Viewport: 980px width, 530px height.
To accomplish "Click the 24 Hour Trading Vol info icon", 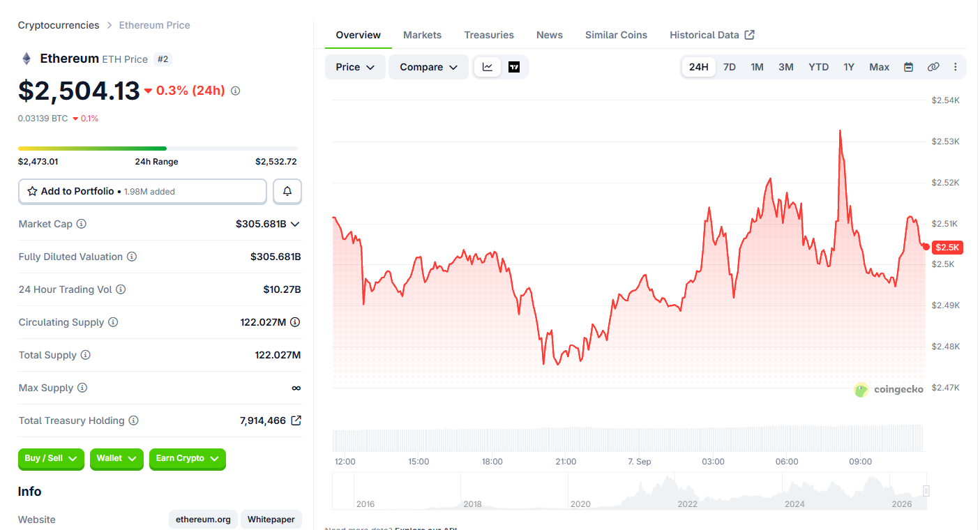I will [121, 289].
